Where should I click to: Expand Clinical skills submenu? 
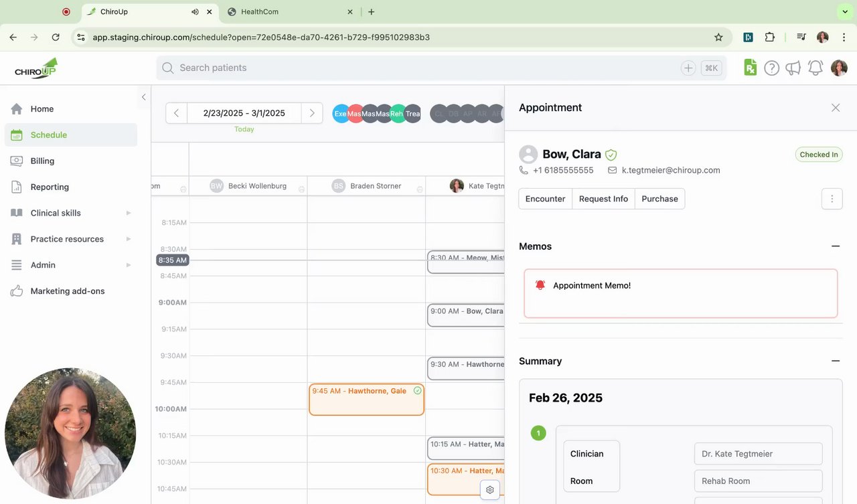(128, 213)
